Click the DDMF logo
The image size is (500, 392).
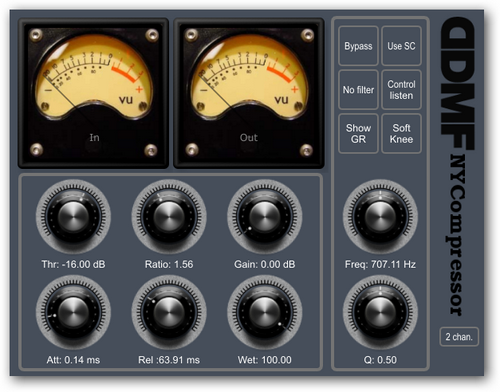click(458, 83)
